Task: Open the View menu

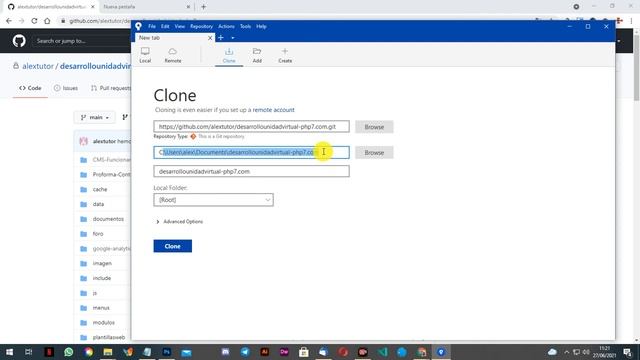Action: click(x=180, y=26)
